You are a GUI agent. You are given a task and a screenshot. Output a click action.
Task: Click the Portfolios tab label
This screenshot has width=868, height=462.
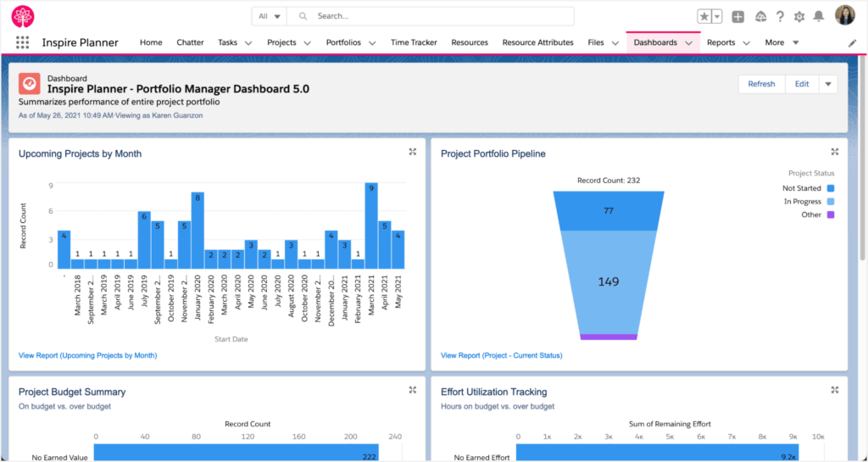(x=343, y=42)
